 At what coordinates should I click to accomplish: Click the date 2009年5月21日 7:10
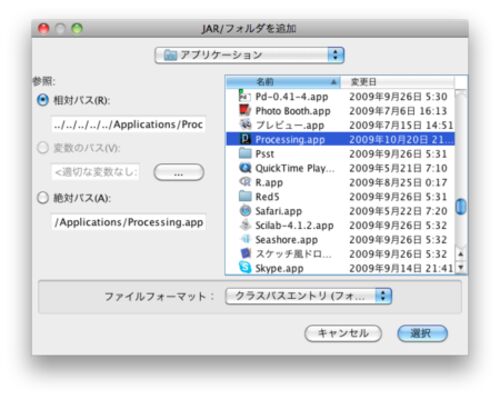398,168
